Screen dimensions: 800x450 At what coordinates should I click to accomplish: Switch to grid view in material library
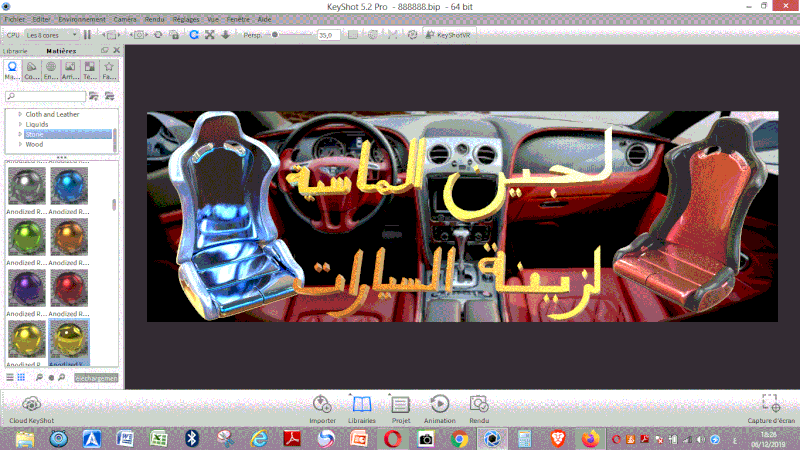22,378
